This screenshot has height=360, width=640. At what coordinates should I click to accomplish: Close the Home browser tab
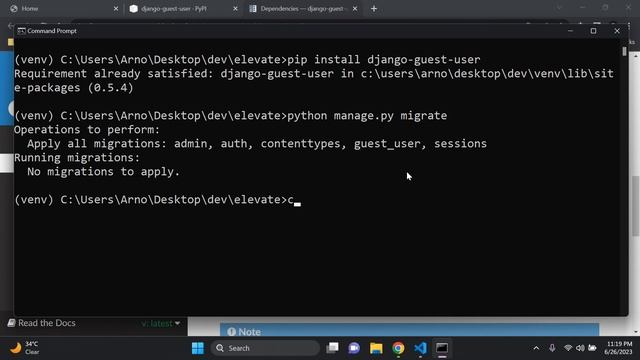(116, 9)
